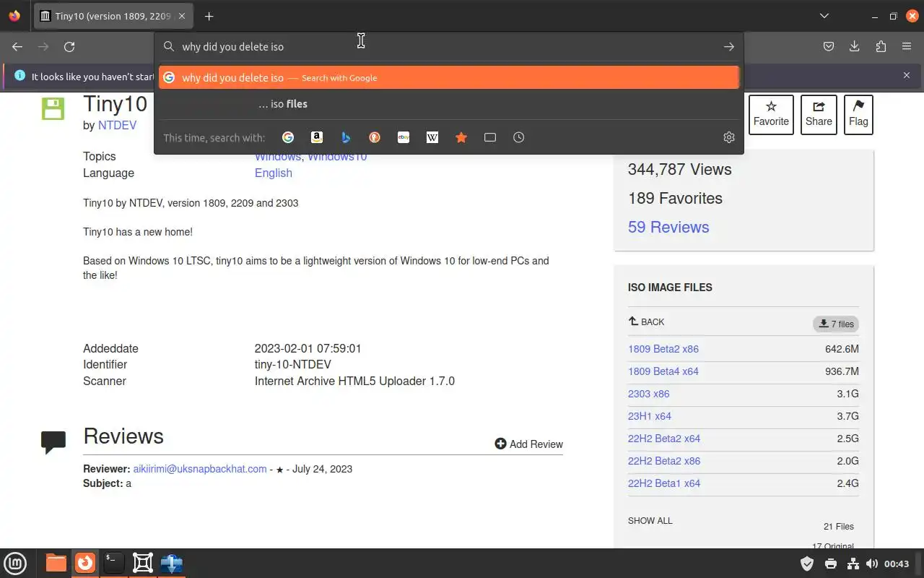
Task: Download the 23H1 x64 ISO
Action: [x=650, y=416]
